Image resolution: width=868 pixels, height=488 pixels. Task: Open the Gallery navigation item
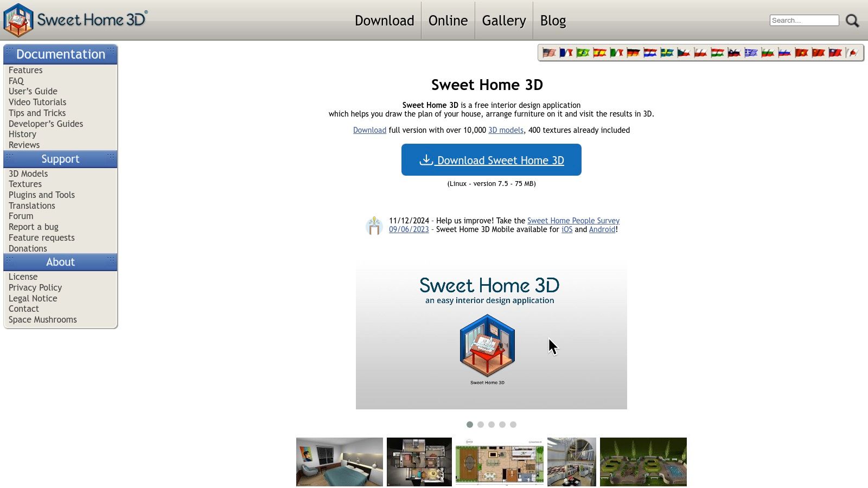pos(503,21)
